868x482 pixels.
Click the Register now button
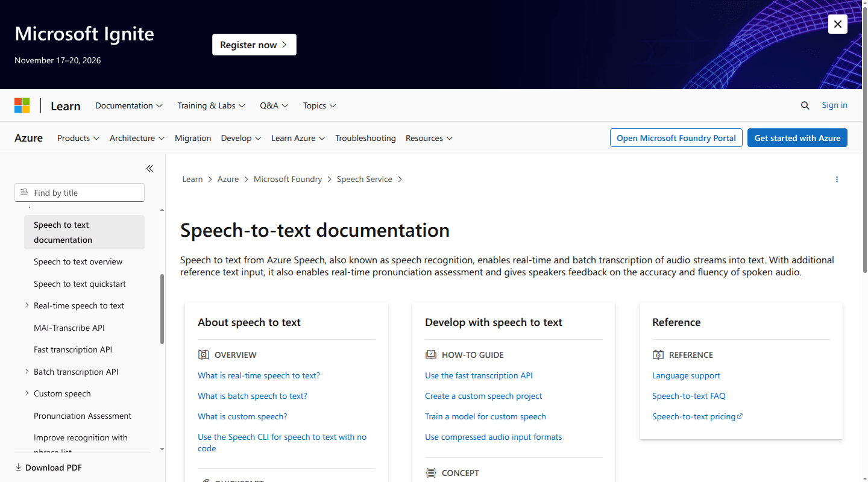(x=254, y=45)
